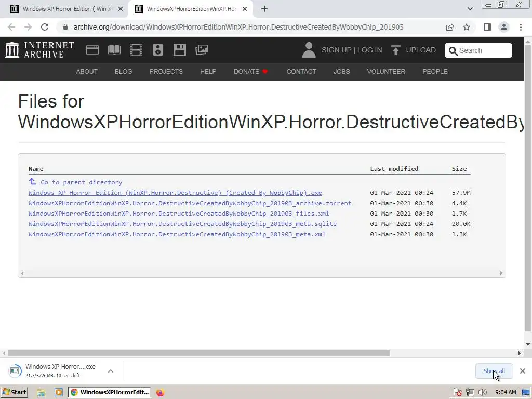Open the BLOG menu item
The width and height of the screenshot is (532, 399).
[x=124, y=72]
